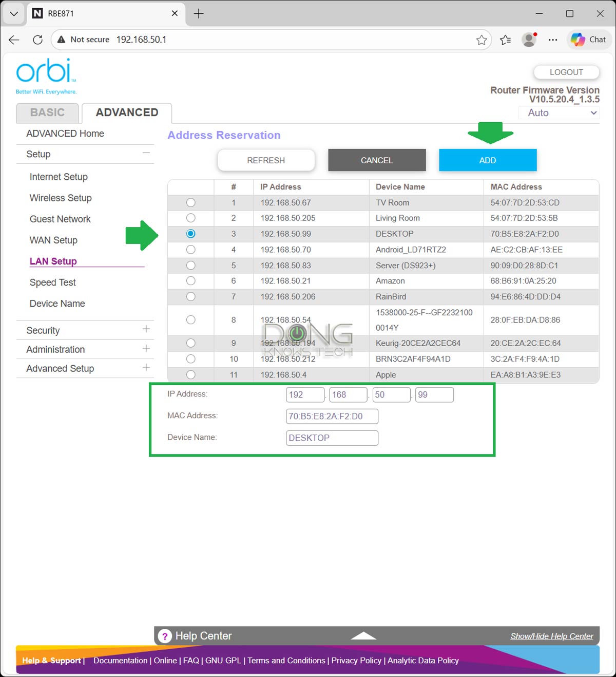The width and height of the screenshot is (616, 677).
Task: Select the TV Room radio button
Action: [x=190, y=202]
